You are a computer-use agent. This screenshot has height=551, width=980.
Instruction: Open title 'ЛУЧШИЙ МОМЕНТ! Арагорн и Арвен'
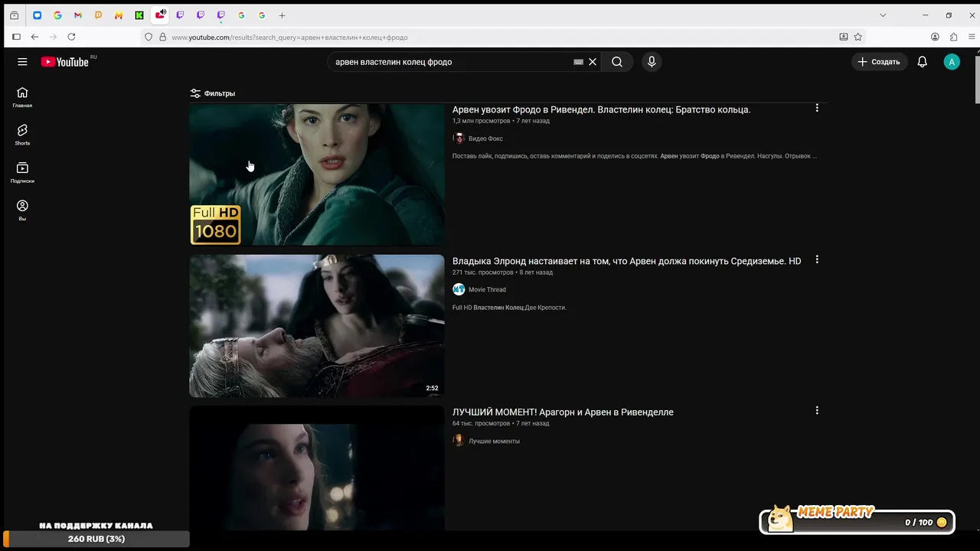(x=563, y=412)
